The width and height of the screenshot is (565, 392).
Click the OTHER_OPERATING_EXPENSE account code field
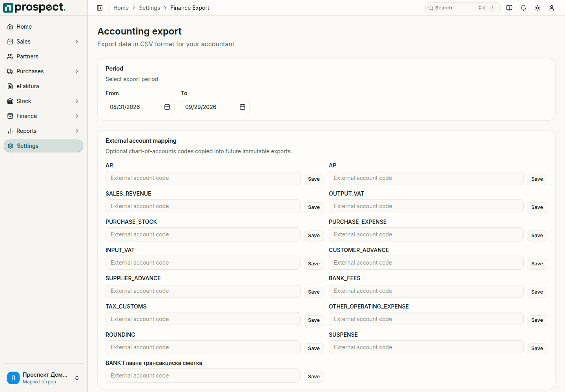click(426, 319)
